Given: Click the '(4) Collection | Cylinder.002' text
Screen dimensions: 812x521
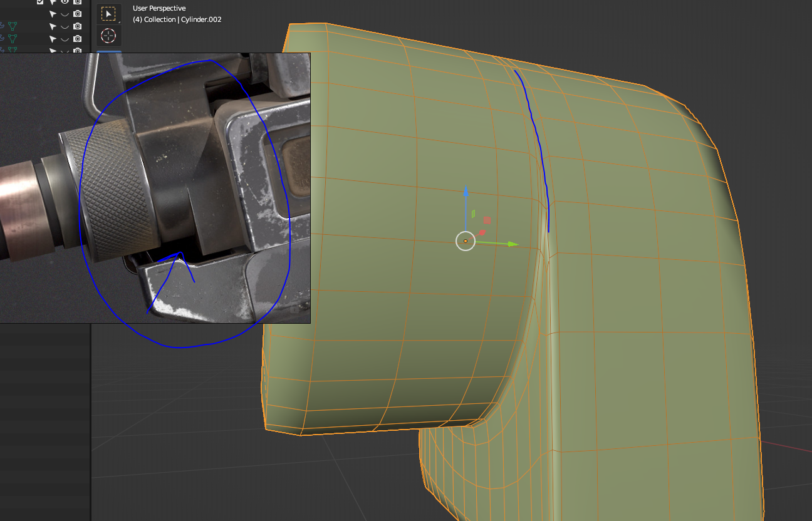Looking at the screenshot, I should click(x=177, y=19).
